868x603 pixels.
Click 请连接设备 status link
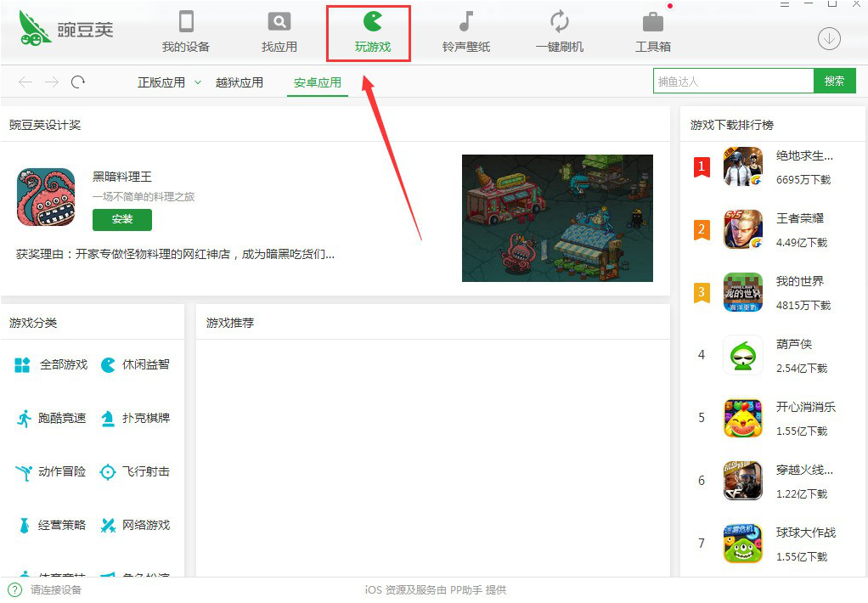point(56,589)
